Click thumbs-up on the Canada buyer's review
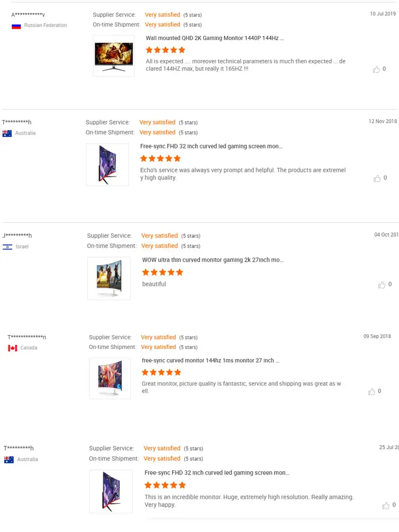This screenshot has width=399, height=532. pos(372,392)
